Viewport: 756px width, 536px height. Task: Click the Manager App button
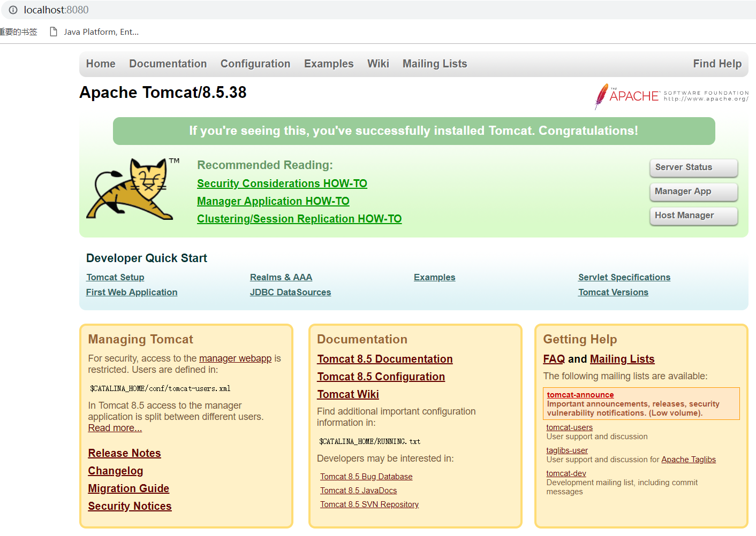coord(693,192)
